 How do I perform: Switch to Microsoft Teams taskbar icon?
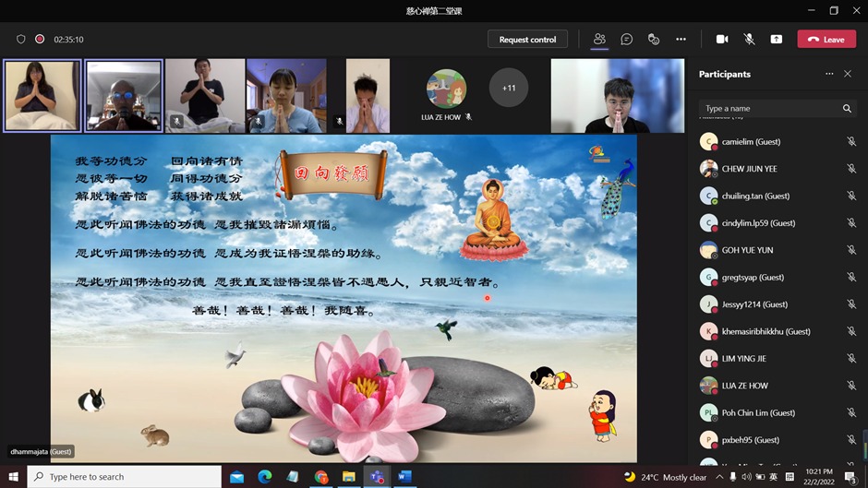click(x=377, y=476)
